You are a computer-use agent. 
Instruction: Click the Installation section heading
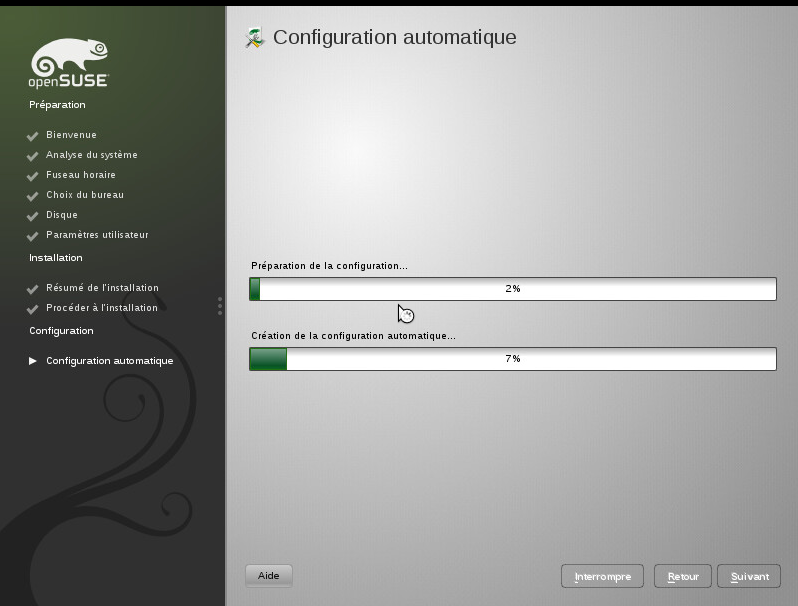56,258
